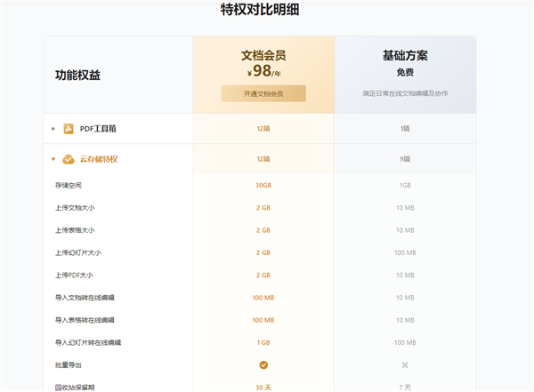Screen dimensions: 534x392
Task: Click the 开通文档会员 button
Action: coord(263,93)
